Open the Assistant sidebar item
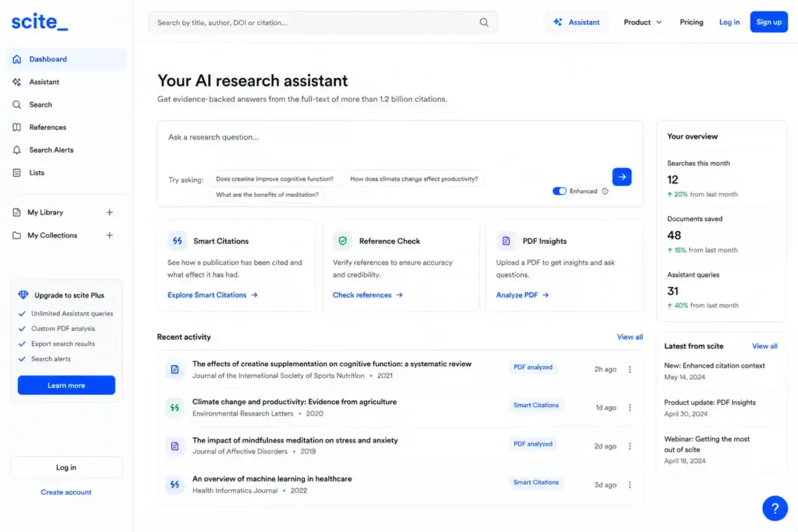 click(66, 82)
